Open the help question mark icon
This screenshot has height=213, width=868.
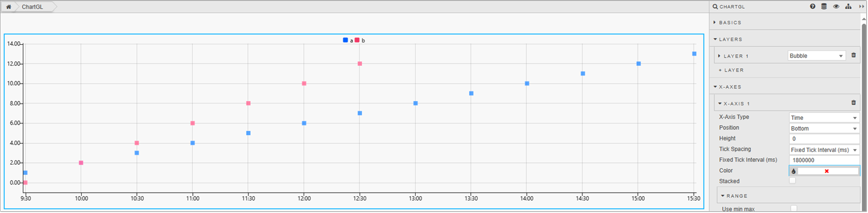(813, 6)
